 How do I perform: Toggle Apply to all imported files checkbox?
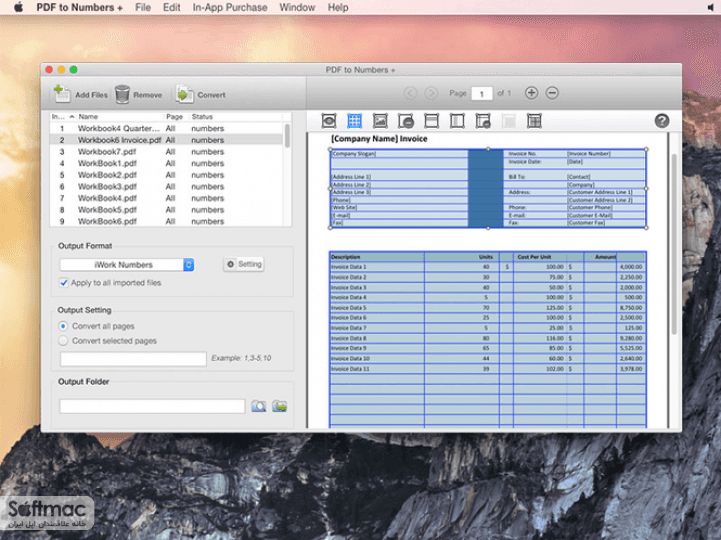click(64, 283)
